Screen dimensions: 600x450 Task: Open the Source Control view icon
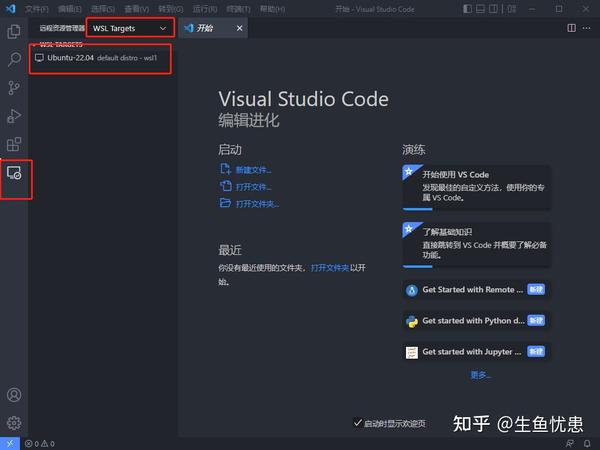[14, 88]
